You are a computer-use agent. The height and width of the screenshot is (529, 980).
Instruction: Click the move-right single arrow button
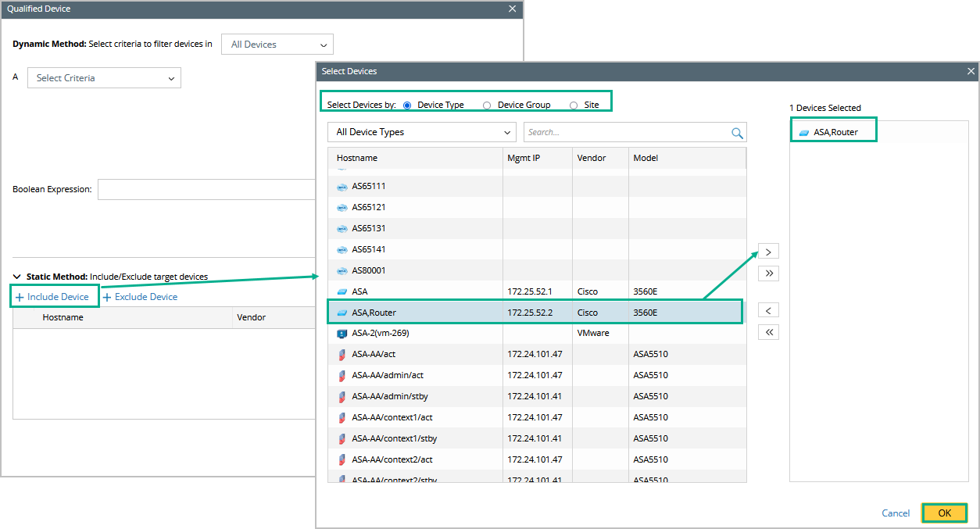pyautogui.click(x=768, y=252)
